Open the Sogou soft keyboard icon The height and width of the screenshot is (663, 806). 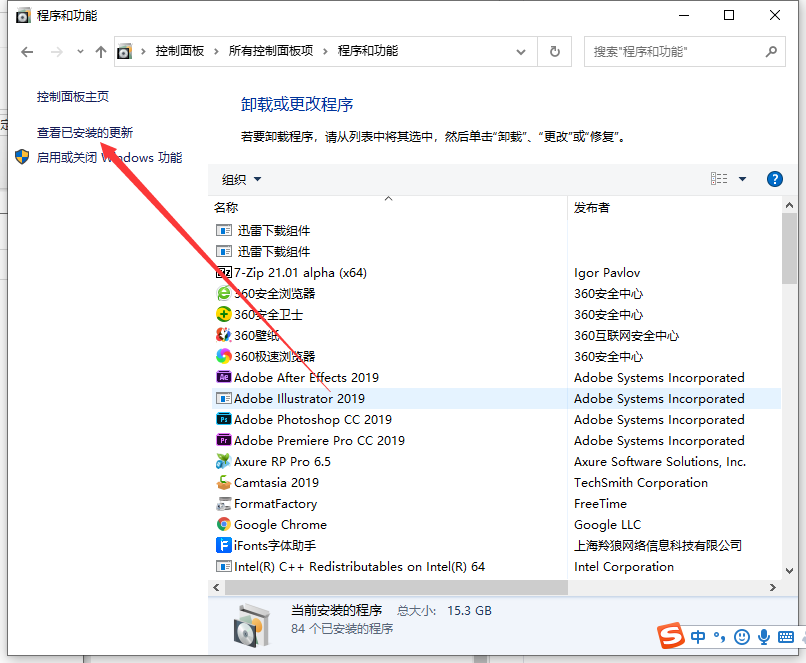pos(786,637)
